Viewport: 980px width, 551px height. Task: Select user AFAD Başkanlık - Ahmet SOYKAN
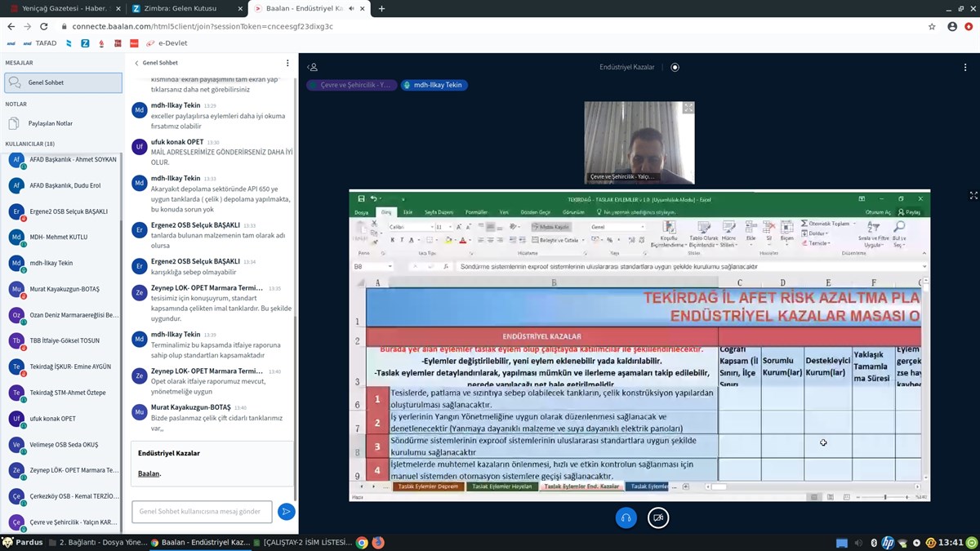pyautogui.click(x=64, y=160)
